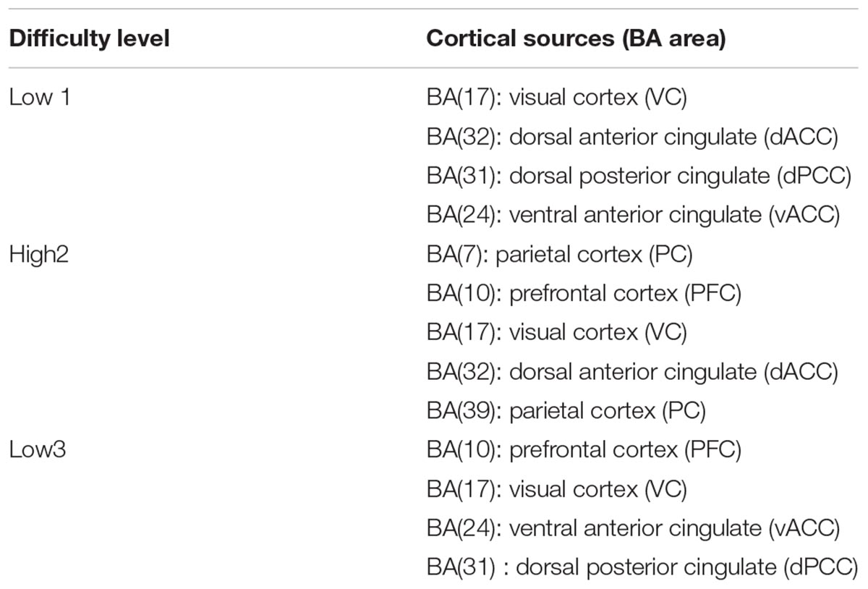Click BA(24) ventral anterior cingulate under Low 1

(x=633, y=215)
